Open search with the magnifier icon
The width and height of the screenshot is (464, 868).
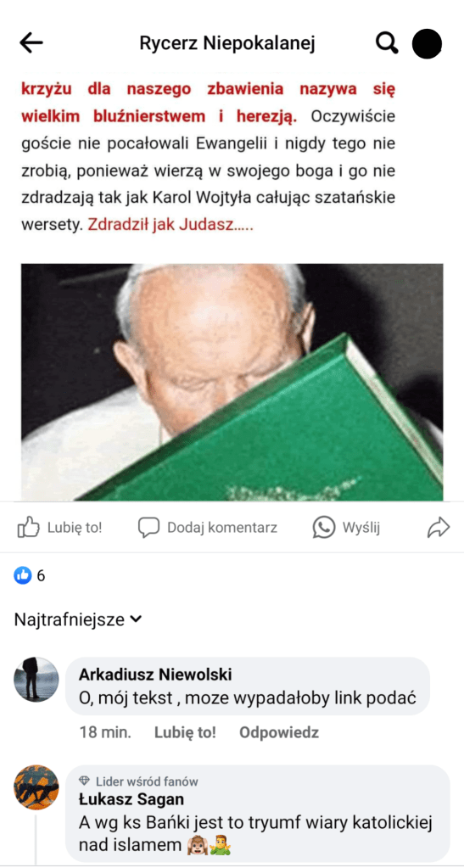point(387,42)
